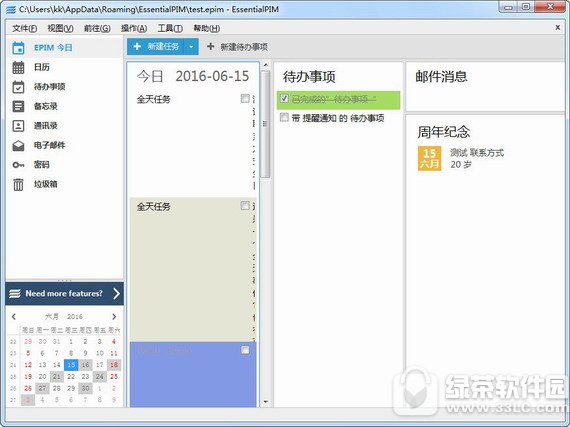Open the 文件(F) menu
This screenshot has height=427, width=570.
pos(24,28)
